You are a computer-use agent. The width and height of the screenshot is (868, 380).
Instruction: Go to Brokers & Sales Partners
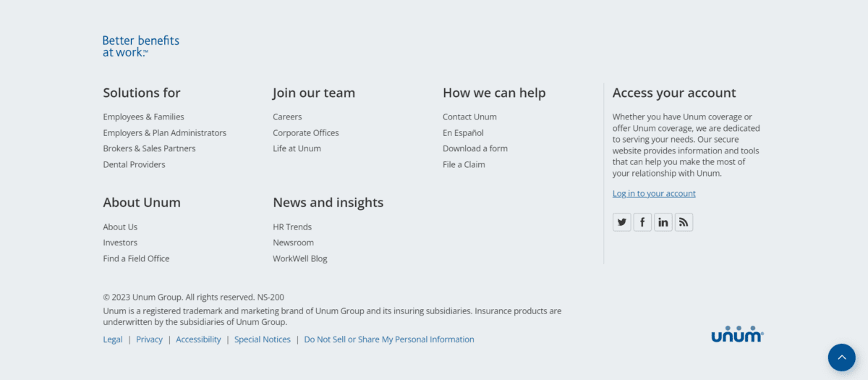pyautogui.click(x=149, y=148)
